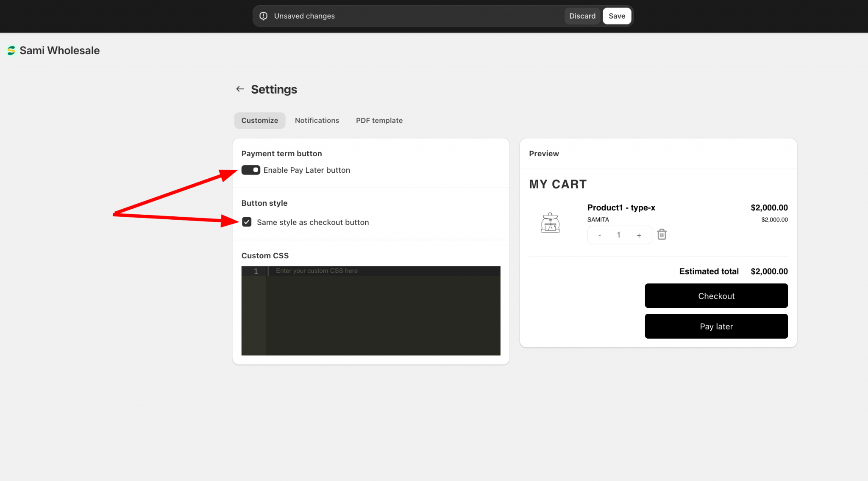
Task: Increase quantity with the plus button
Action: [x=639, y=235]
